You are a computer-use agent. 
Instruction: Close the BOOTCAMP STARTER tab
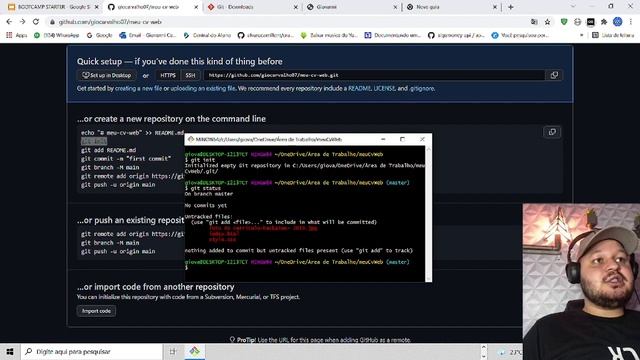pos(97,7)
